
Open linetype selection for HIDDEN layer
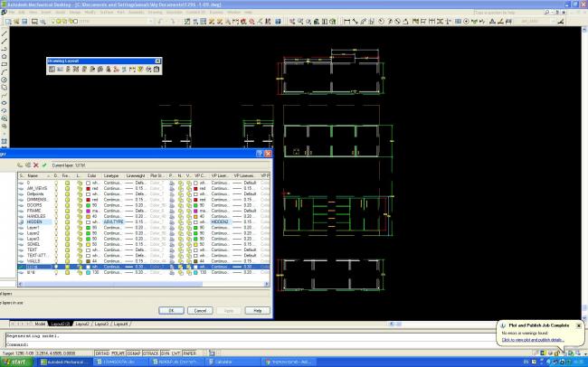[112, 221]
